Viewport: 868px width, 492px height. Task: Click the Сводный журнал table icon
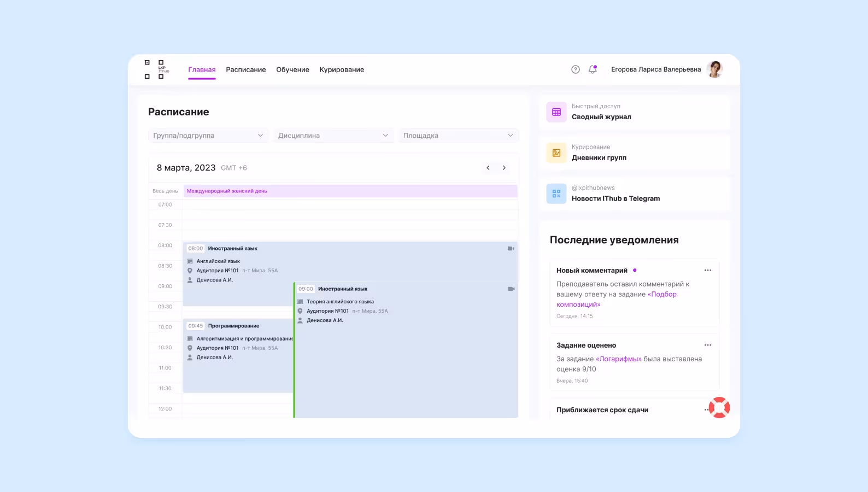coord(556,112)
